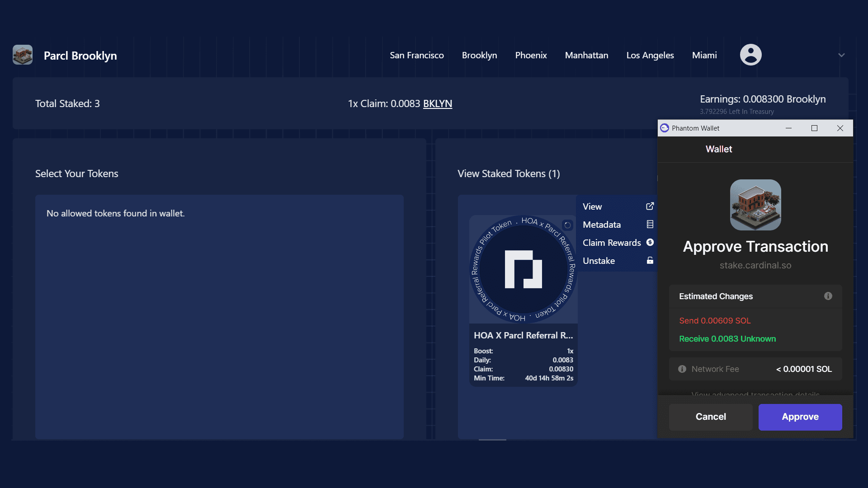The width and height of the screenshot is (868, 488).
Task: Switch to the Manhattan pool tab
Action: coord(586,55)
